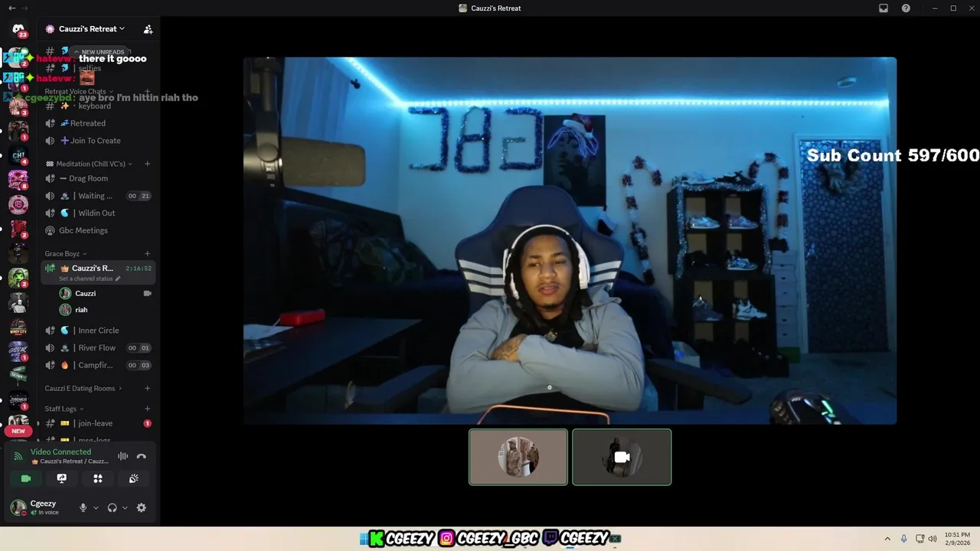Join the Retreated voice channel
The height and width of the screenshot is (551, 980).
98,123
